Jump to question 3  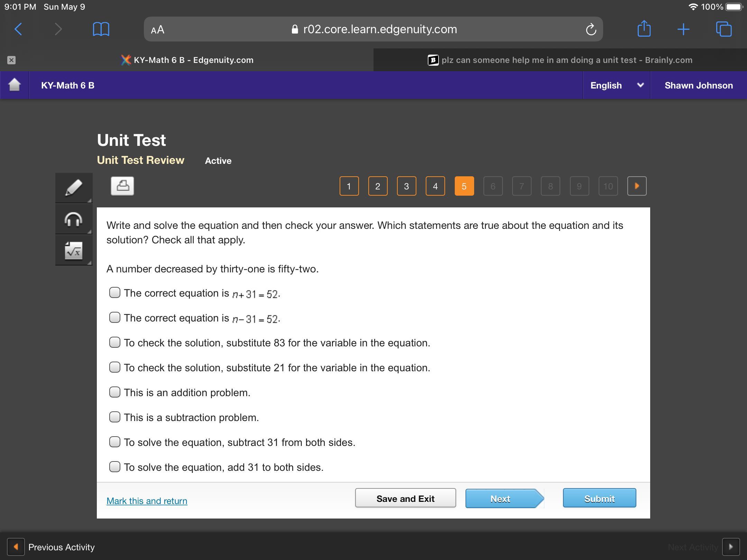click(406, 186)
